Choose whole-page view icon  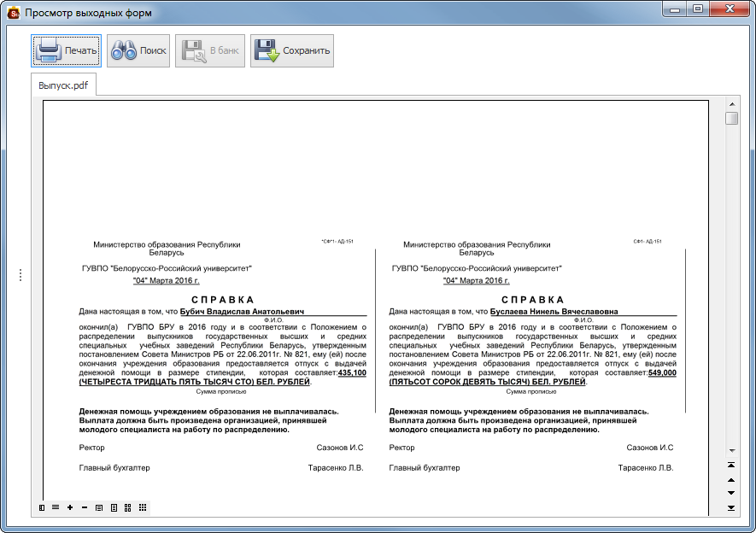[114, 507]
